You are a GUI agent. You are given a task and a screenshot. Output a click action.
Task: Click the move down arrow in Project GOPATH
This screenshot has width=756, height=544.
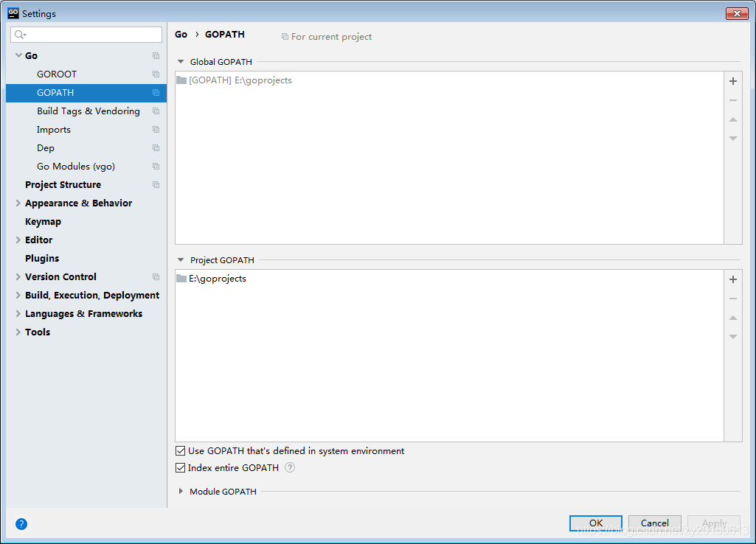[x=733, y=337]
